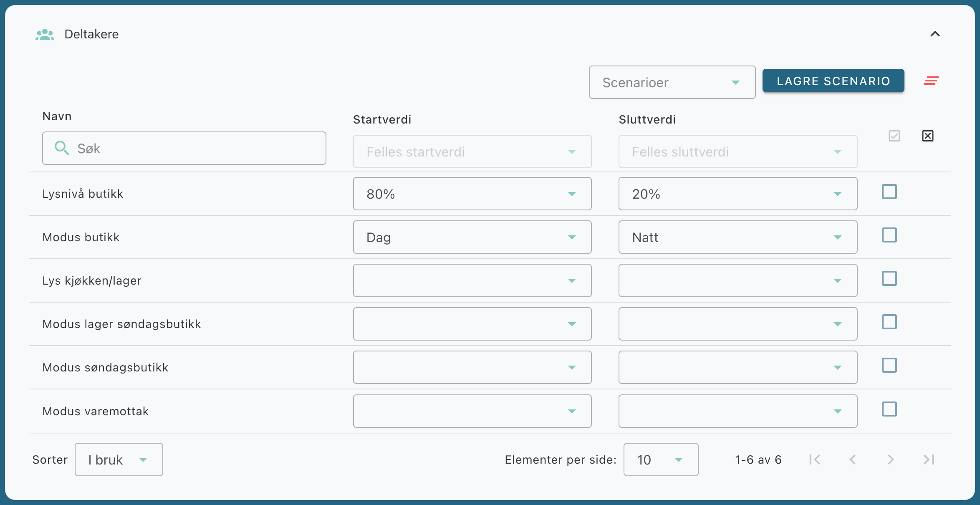Screen dimensions: 980x505
Task: Tick the Lysnivå butikk checkbox
Action: [x=889, y=192]
